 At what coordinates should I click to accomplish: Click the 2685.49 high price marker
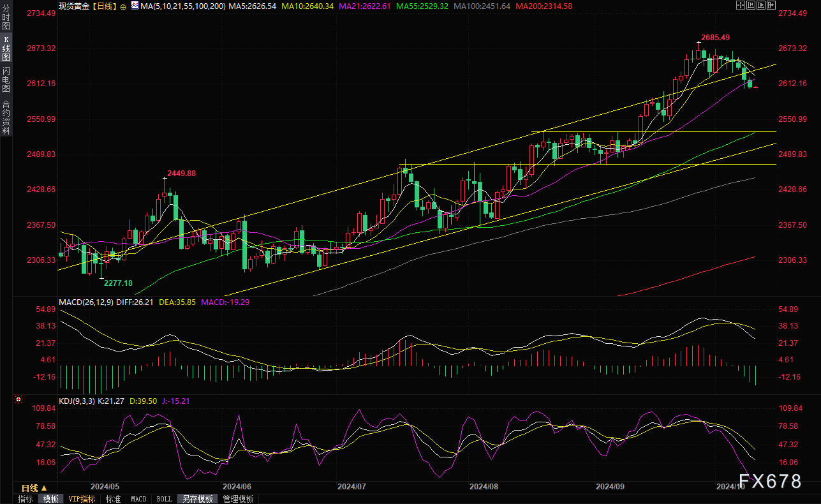pyautogui.click(x=714, y=38)
